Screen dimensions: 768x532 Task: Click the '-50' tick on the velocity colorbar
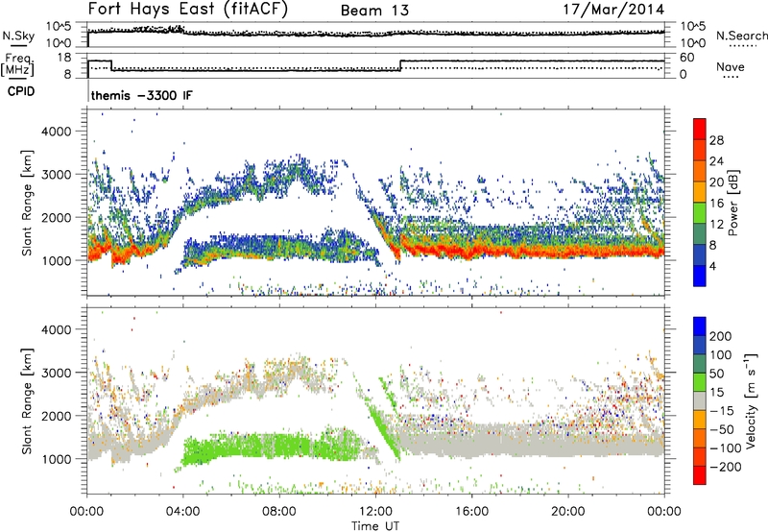point(722,429)
